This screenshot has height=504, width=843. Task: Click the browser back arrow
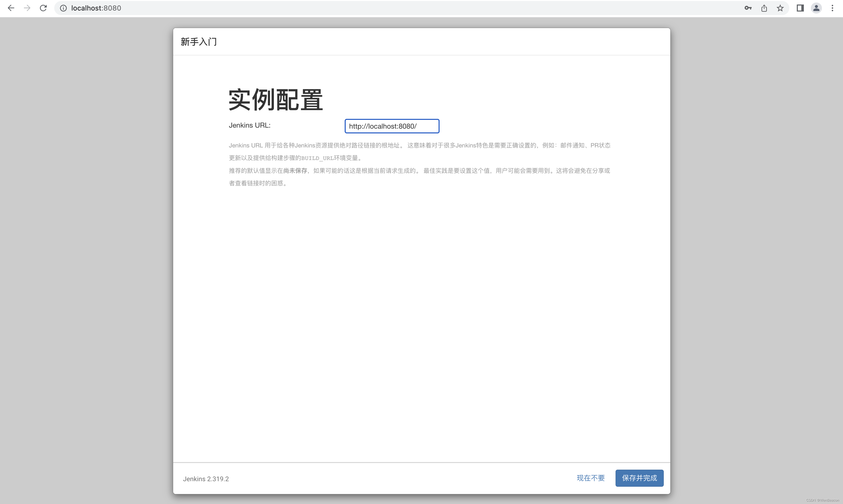(x=11, y=8)
